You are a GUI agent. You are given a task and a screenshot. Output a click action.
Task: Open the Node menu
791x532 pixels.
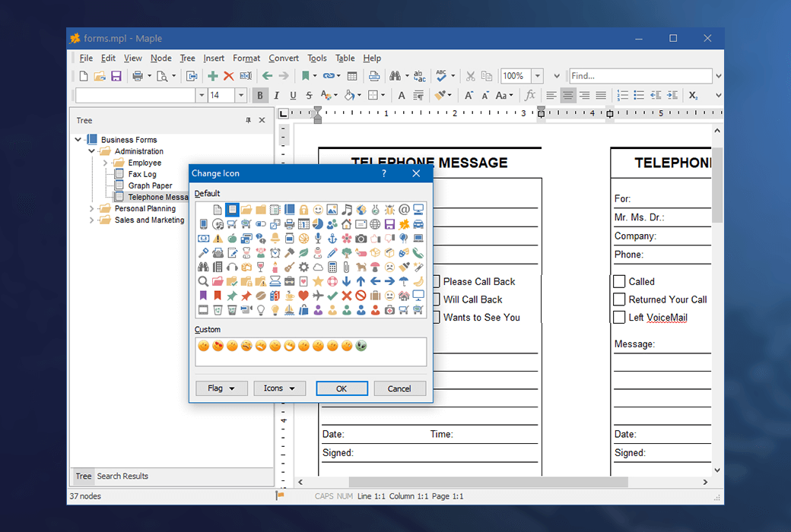tap(161, 58)
